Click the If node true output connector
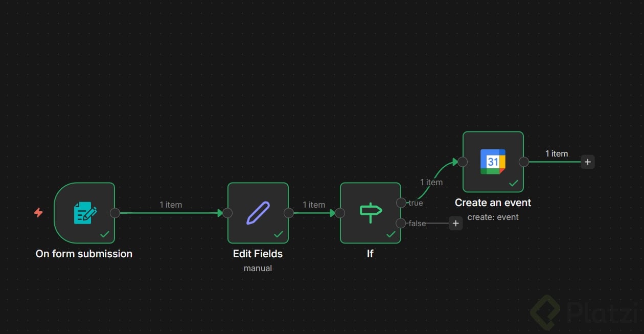The height and width of the screenshot is (334, 644). [x=401, y=203]
